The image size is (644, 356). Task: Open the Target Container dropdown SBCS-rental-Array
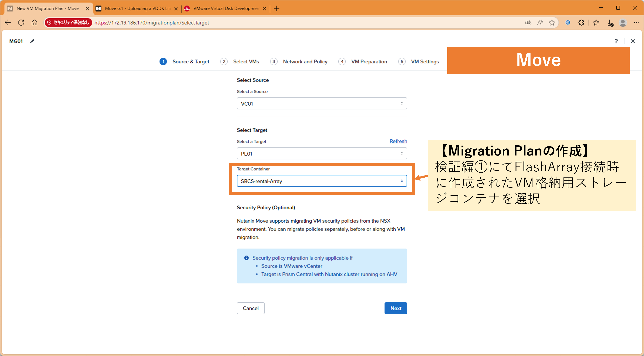(322, 181)
